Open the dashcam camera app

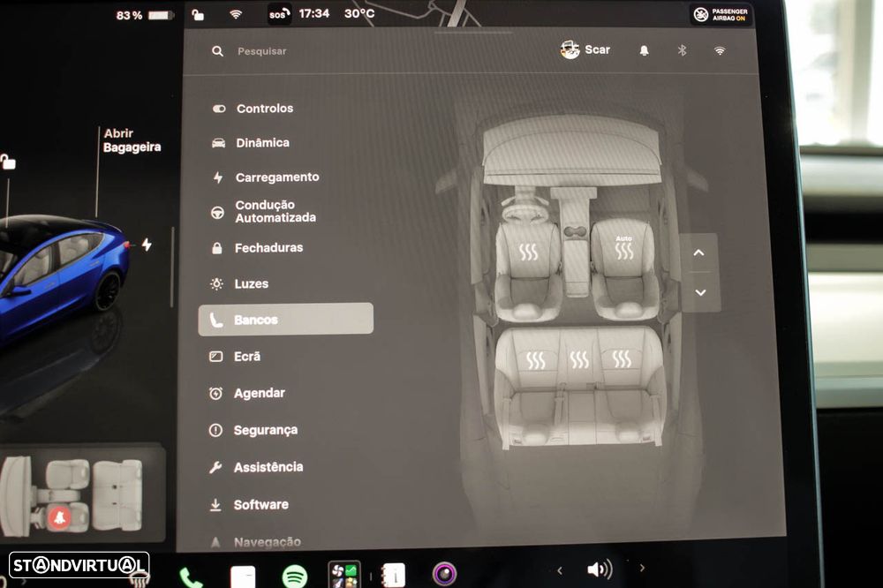[444, 574]
